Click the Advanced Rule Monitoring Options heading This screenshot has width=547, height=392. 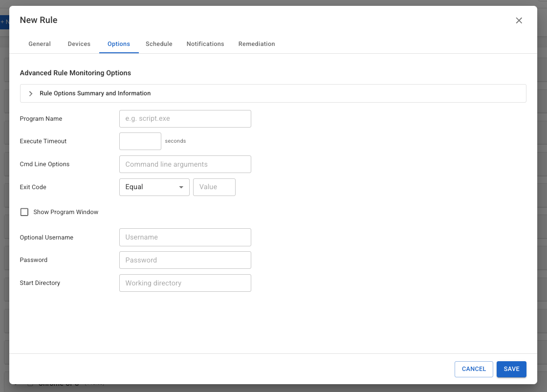(75, 73)
